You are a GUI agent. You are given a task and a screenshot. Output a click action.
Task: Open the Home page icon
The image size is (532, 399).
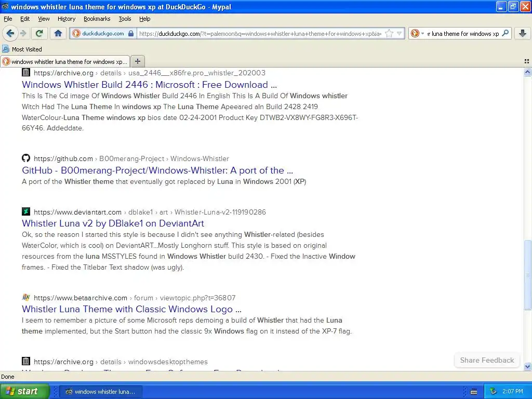[58, 33]
